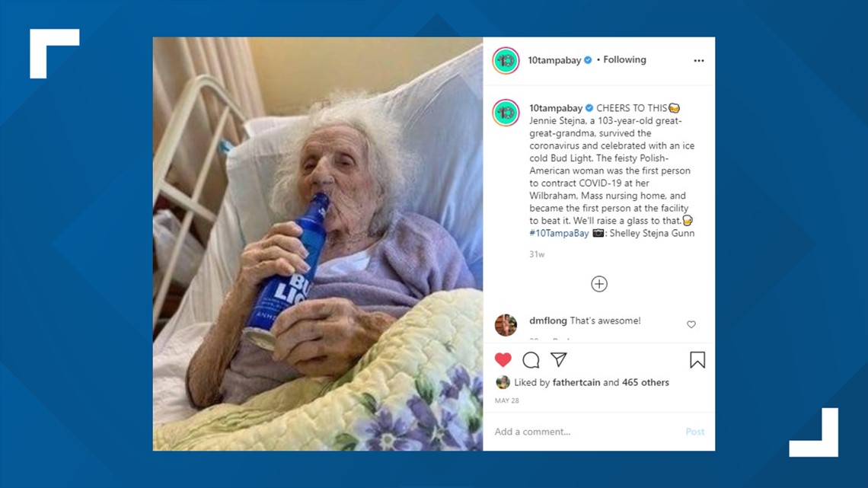
Task: Show the 465 others who liked
Action: [x=646, y=382]
